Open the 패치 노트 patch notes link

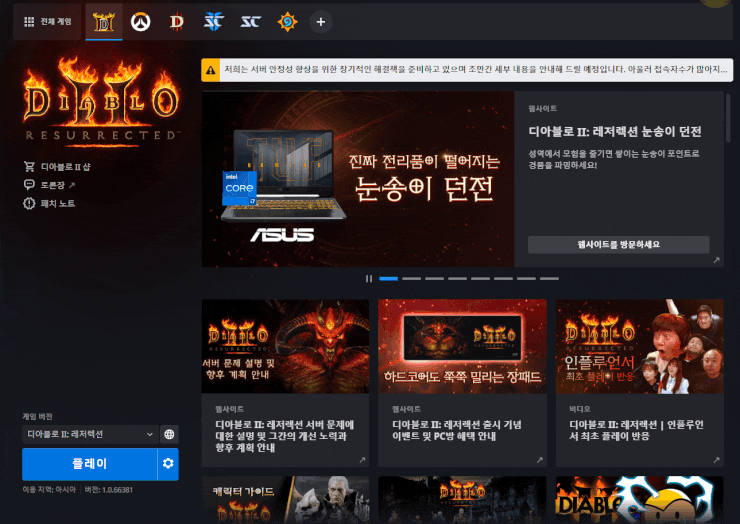(57, 204)
